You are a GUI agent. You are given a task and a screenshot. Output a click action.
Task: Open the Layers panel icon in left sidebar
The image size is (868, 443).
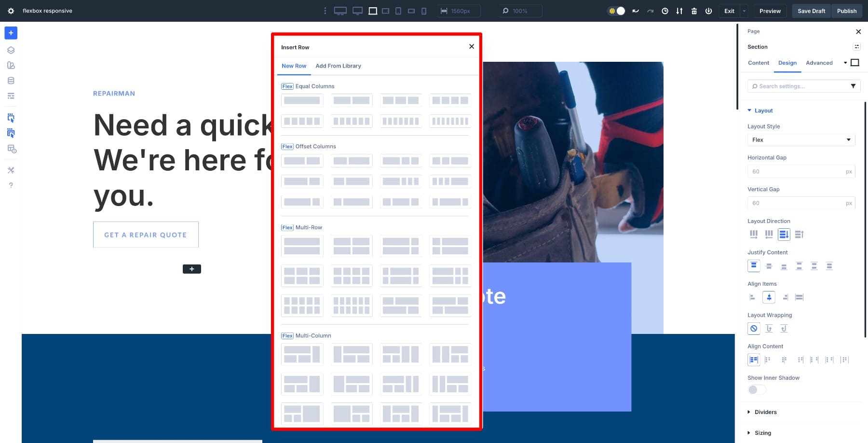11,50
